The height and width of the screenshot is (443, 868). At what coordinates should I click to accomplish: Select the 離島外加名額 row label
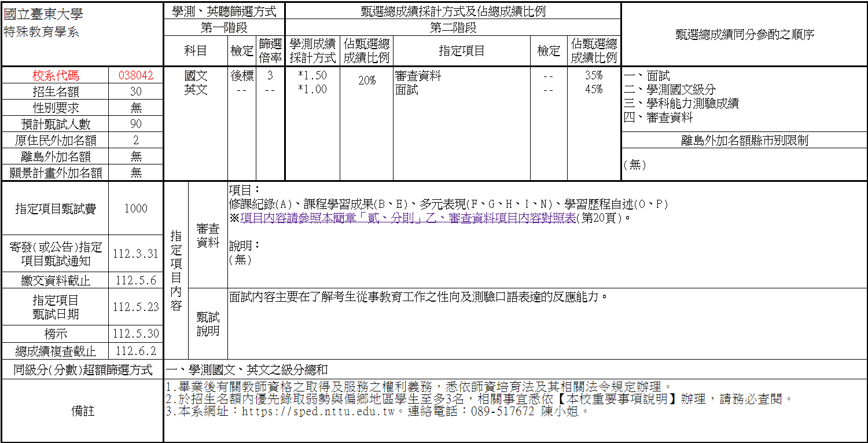pyautogui.click(x=56, y=156)
